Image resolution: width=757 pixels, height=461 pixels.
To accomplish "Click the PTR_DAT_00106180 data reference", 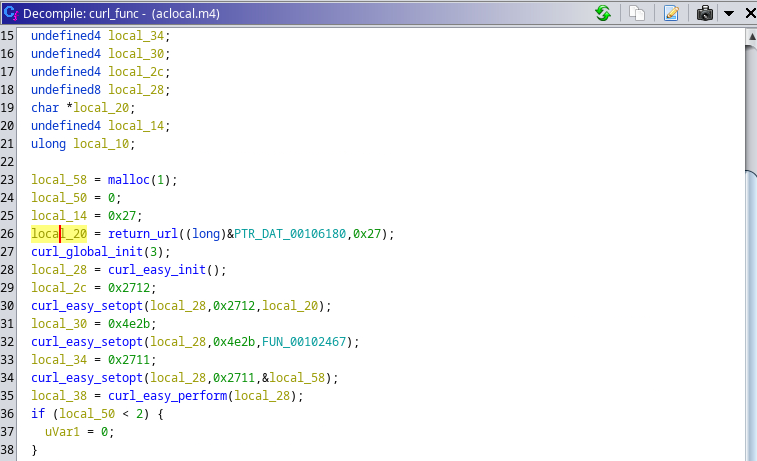I will (291, 234).
